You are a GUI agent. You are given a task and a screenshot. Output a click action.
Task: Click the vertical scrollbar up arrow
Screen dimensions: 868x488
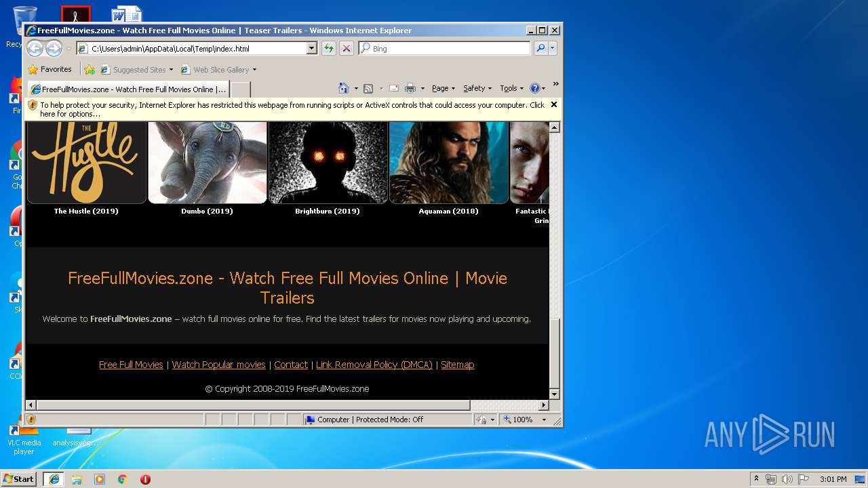tap(554, 127)
